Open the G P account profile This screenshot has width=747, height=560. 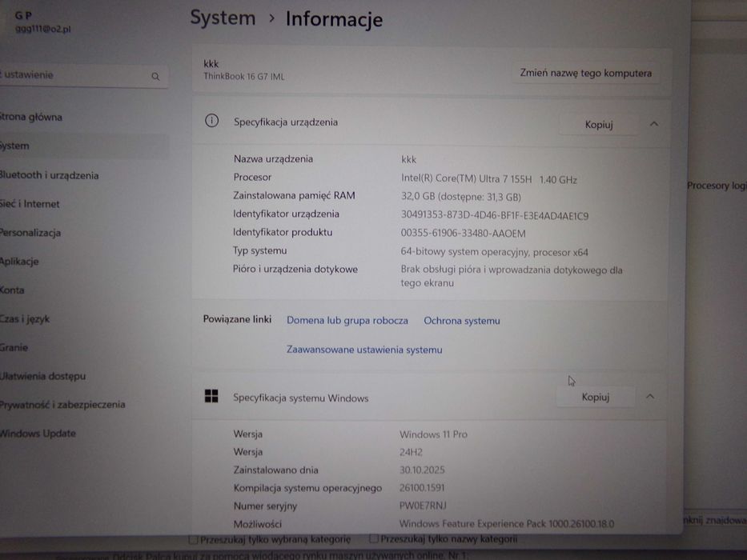click(x=43, y=22)
